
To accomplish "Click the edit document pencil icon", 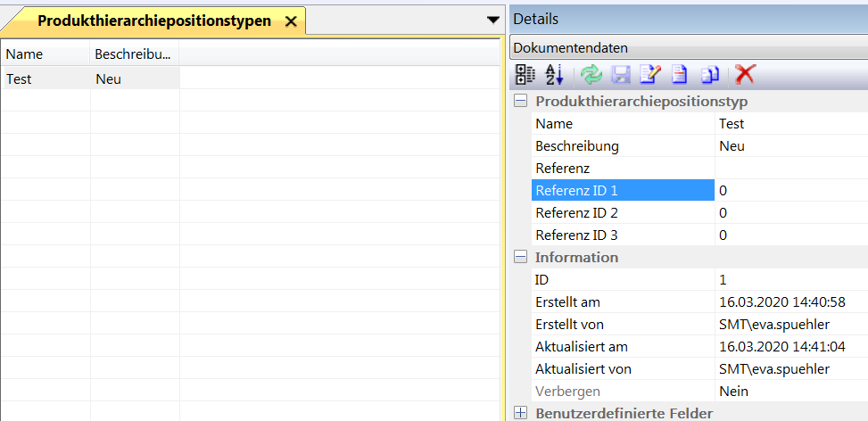I will (x=649, y=75).
